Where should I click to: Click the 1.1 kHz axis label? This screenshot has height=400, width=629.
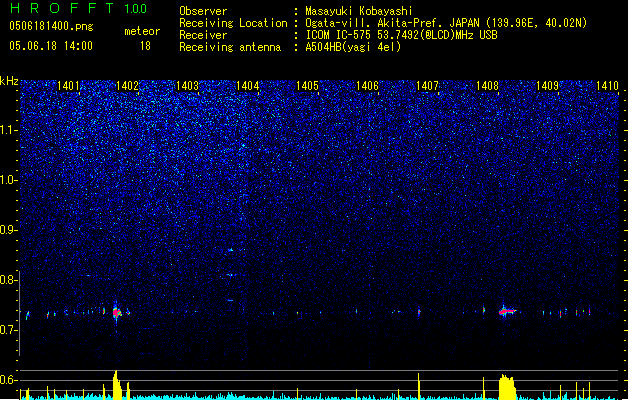coord(9,130)
